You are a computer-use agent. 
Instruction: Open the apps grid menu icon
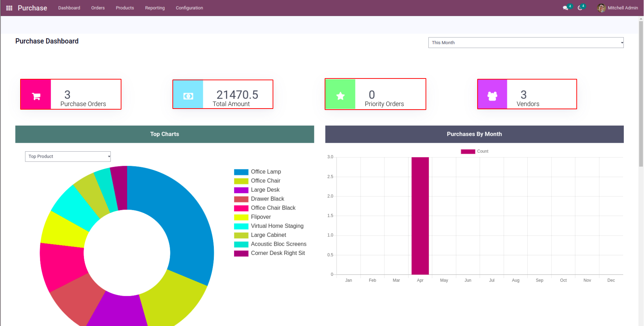(x=9, y=8)
